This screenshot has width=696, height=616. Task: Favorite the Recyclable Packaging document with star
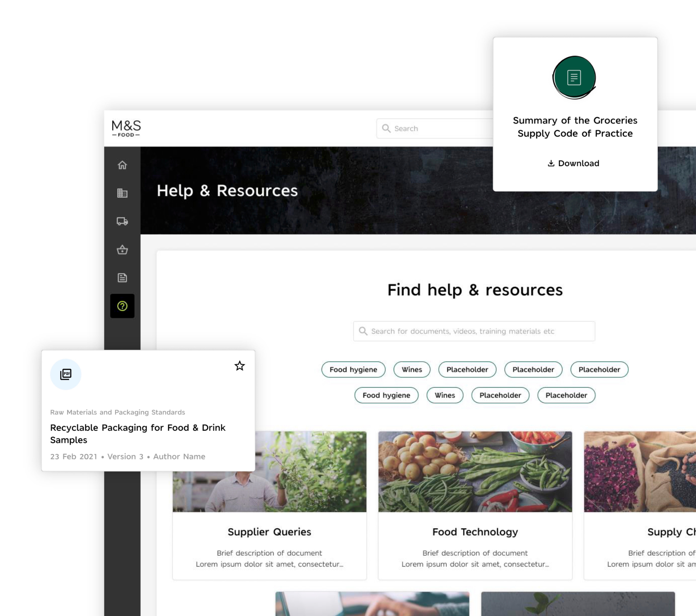[x=240, y=366]
